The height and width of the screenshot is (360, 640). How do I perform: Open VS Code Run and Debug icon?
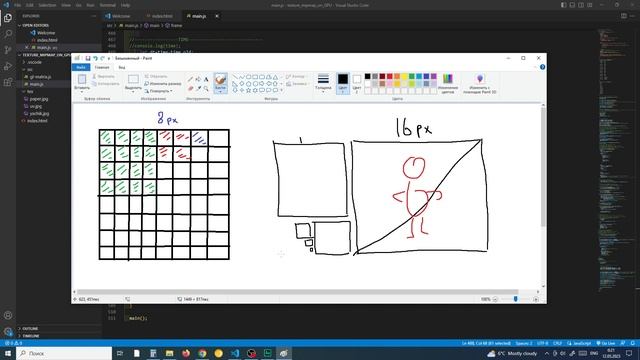point(8,66)
